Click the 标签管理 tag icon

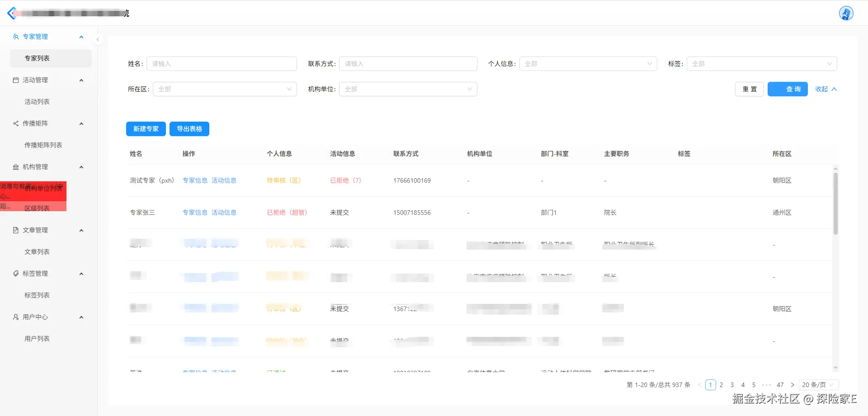tap(16, 274)
